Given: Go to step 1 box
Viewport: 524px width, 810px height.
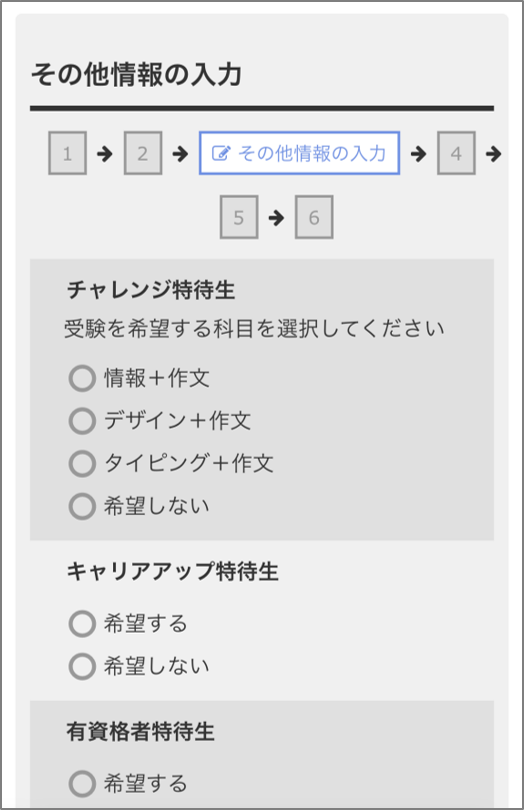Looking at the screenshot, I should click(67, 153).
